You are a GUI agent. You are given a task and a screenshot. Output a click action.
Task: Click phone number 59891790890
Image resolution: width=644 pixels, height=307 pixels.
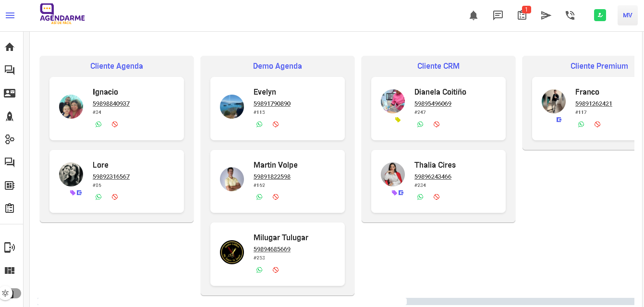coord(272,104)
